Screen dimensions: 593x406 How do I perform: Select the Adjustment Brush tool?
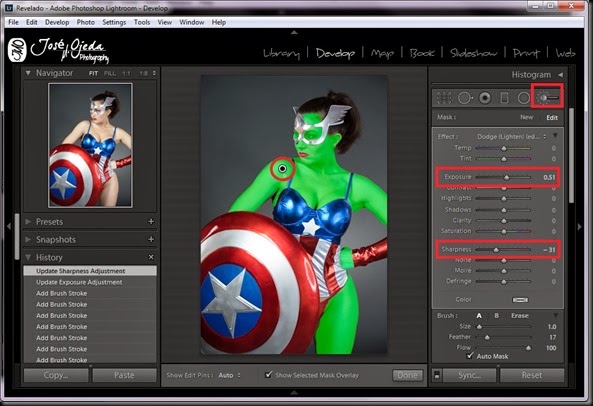[x=548, y=98]
